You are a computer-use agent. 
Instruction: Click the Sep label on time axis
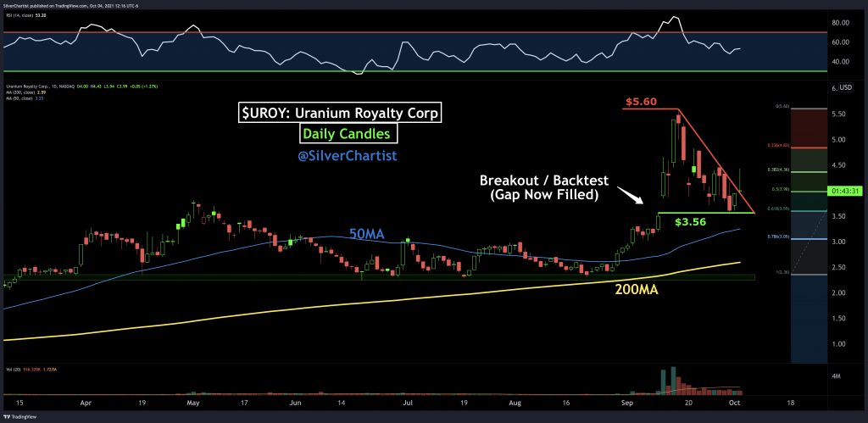pyautogui.click(x=628, y=404)
